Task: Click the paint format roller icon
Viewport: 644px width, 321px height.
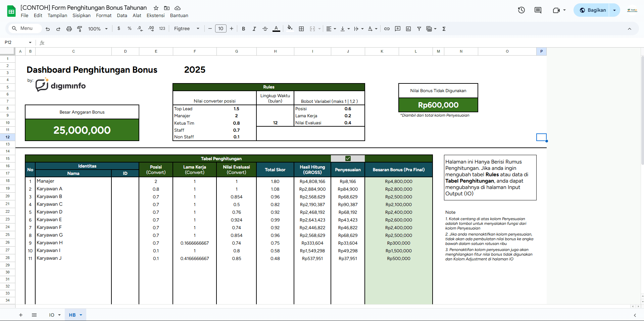Action: pos(80,29)
